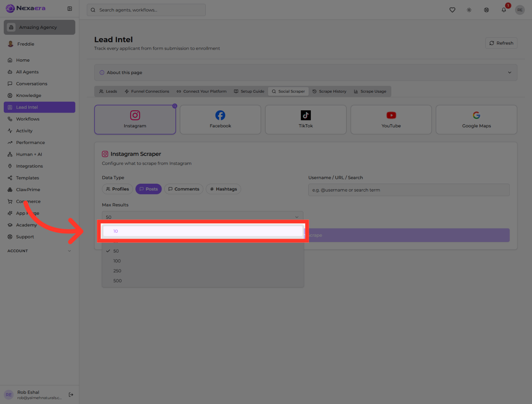Open Performance in the sidebar

click(39, 143)
